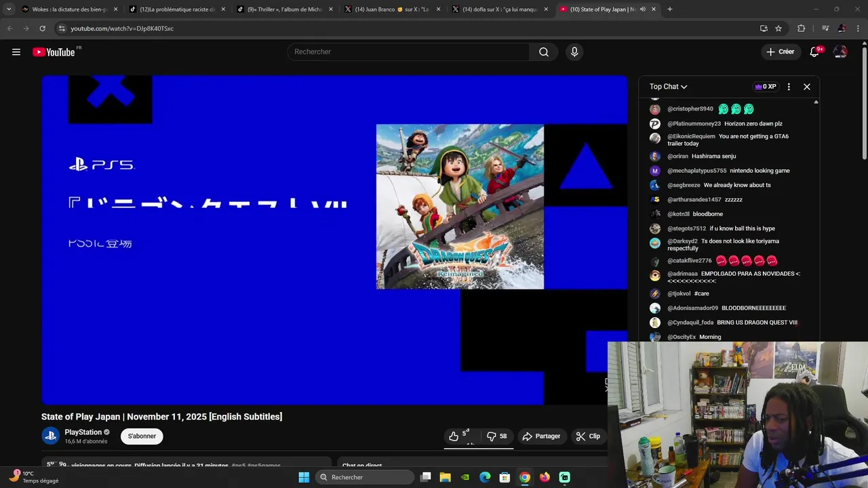This screenshot has height=488, width=868.
Task: Click the 0 XP badge in chat
Action: coord(766,87)
